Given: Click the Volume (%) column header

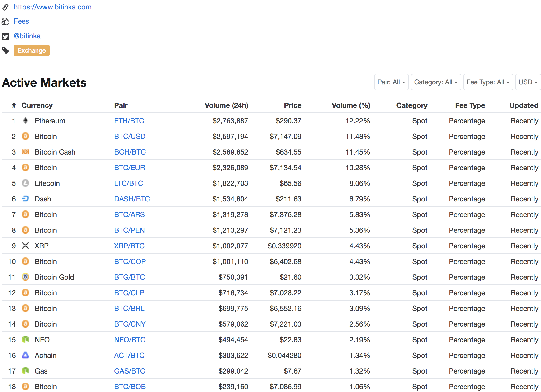Looking at the screenshot, I should (351, 105).
